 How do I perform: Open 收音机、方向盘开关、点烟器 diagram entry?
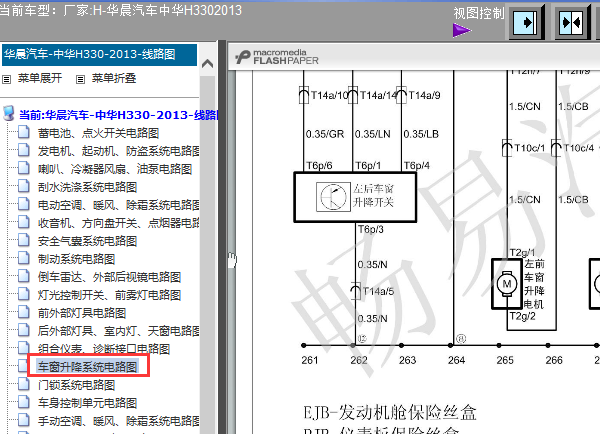pos(118,223)
